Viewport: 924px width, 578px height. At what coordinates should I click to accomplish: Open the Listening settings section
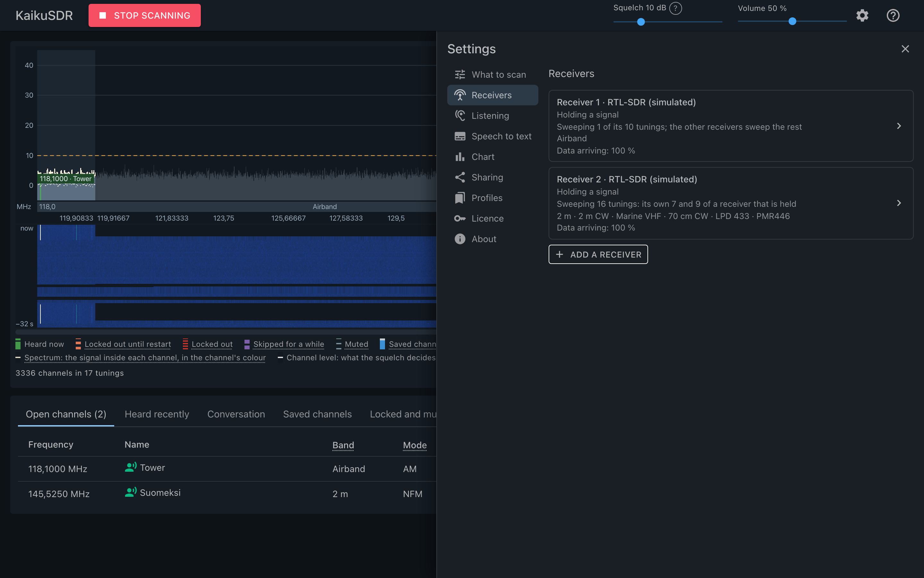[492, 116]
